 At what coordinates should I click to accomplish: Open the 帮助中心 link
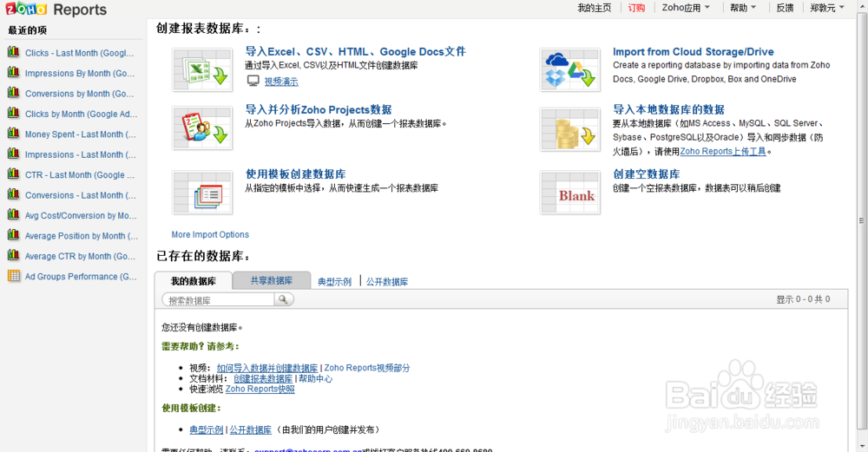316,378
